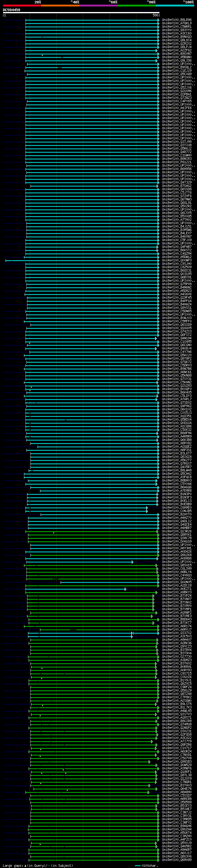Select the UniRef100_C8Z509 label
The image size is (197, 868).
[x=177, y=267]
